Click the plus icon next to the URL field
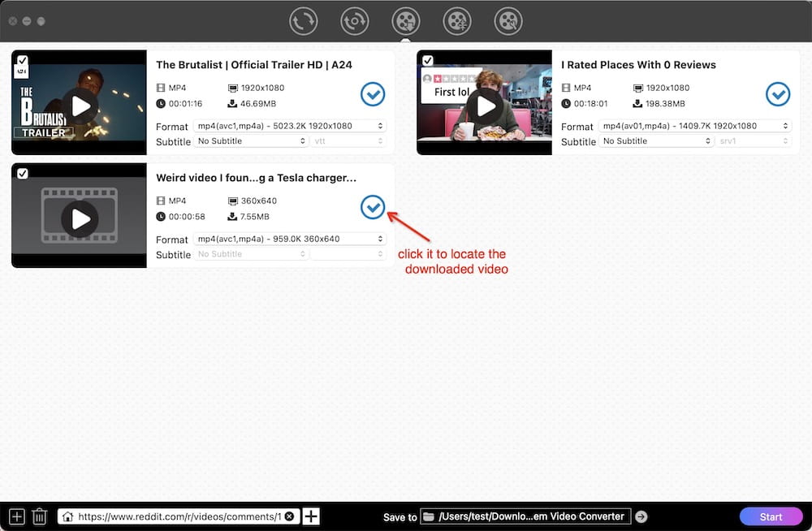Viewport: 812px width, 531px height. coord(311,516)
